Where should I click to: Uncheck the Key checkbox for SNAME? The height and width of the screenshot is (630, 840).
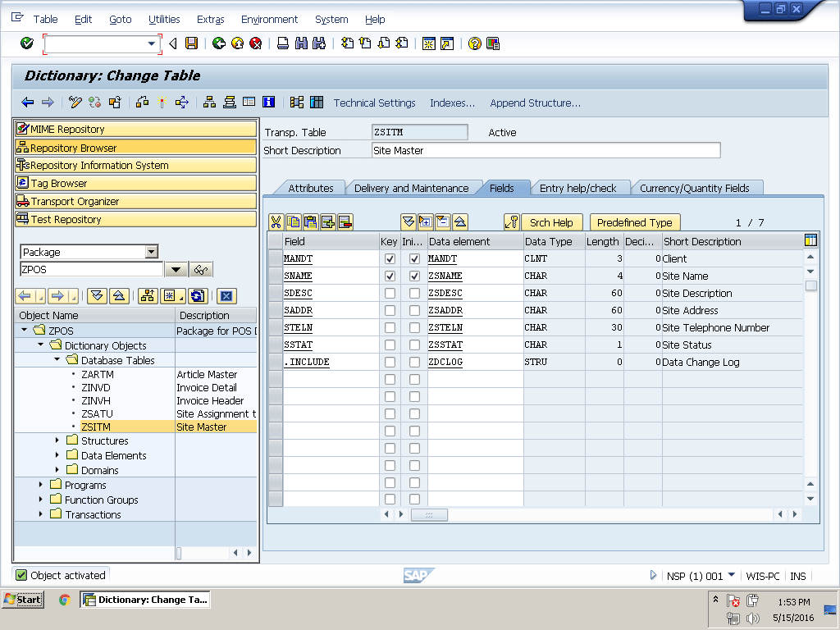pos(390,276)
